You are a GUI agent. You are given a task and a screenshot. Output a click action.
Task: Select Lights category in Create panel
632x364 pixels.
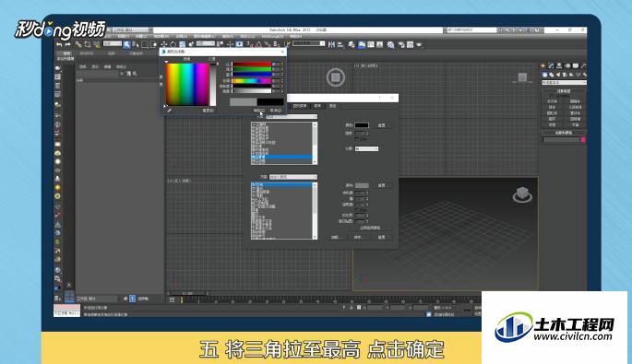(558, 75)
